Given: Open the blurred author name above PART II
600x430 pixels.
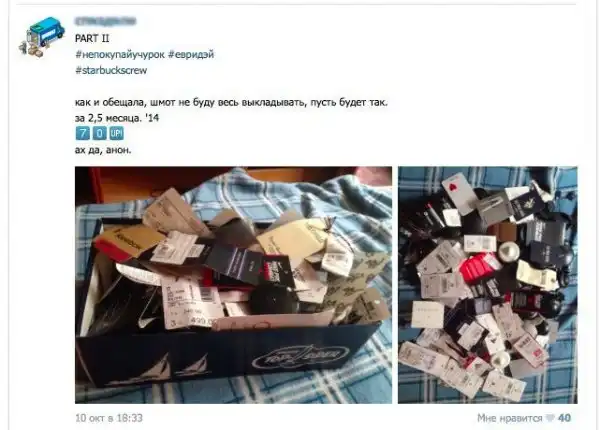Looking at the screenshot, I should point(106,21).
